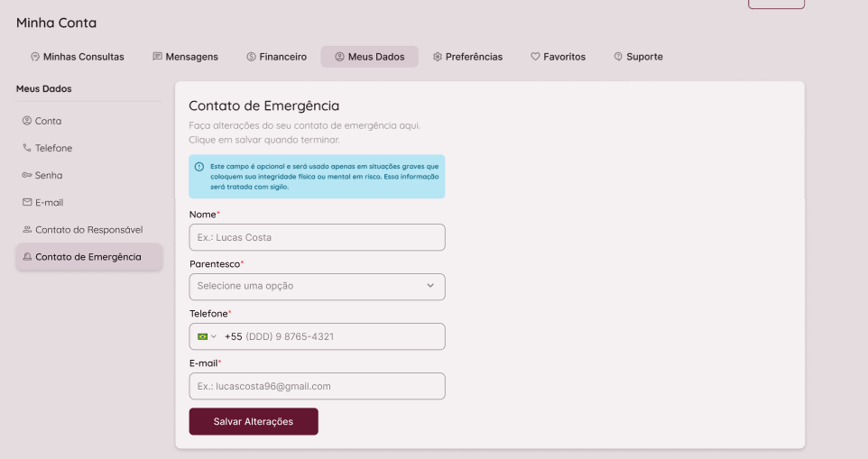Select Conta in the sidebar
The width and height of the screenshot is (868, 459).
(x=48, y=121)
